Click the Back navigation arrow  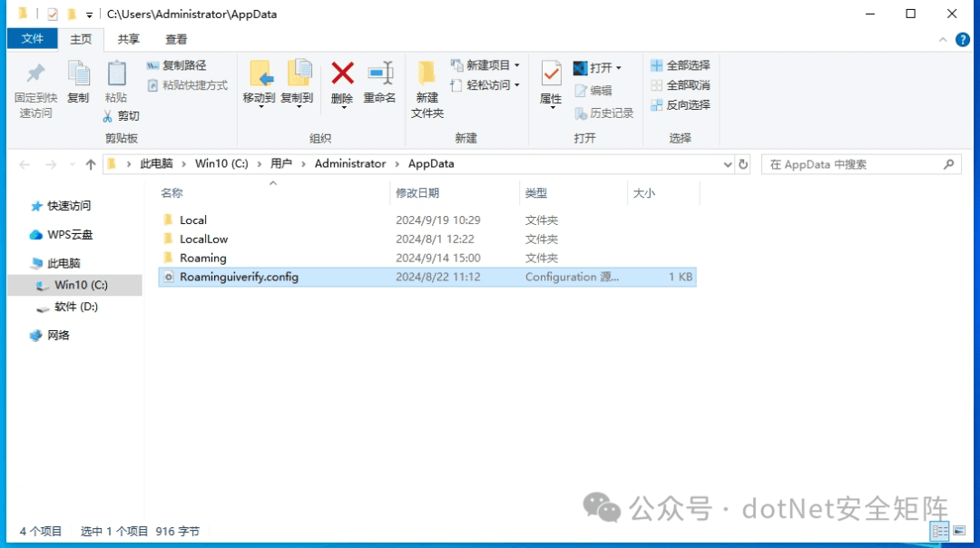[x=24, y=164]
